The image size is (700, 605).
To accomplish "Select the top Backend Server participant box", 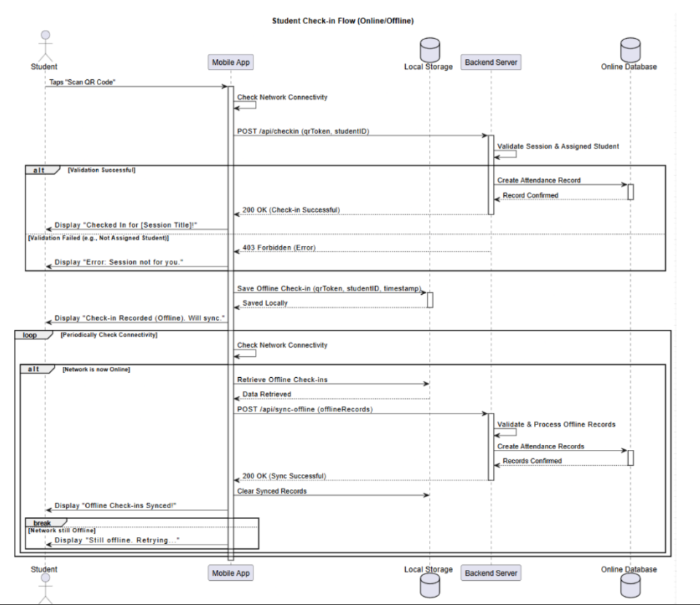I will tap(491, 62).
